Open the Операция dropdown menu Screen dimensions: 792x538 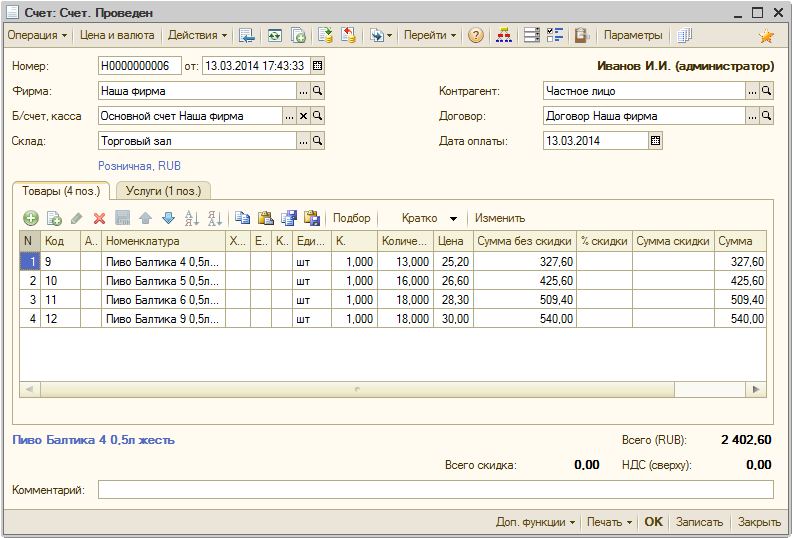click(37, 35)
